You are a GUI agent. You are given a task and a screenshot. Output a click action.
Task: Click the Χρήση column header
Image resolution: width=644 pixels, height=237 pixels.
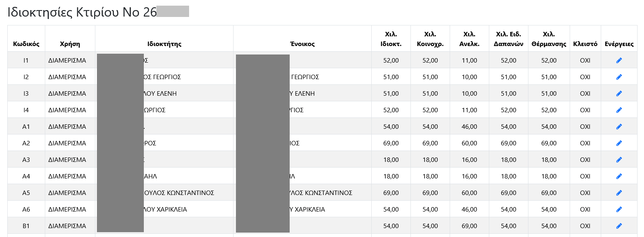tap(70, 44)
